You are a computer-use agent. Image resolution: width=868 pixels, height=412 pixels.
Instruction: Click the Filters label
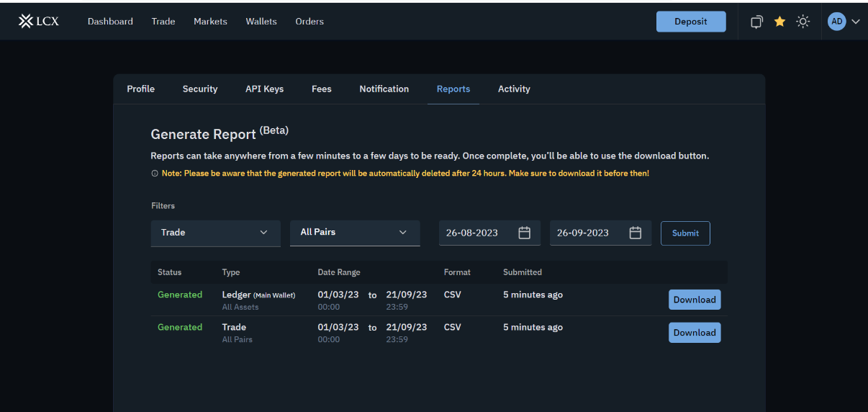tap(163, 206)
